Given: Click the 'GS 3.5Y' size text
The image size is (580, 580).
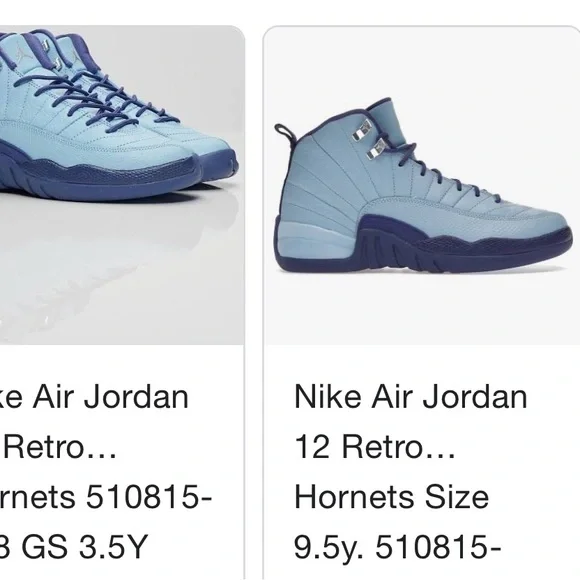Looking at the screenshot, I should pyautogui.click(x=84, y=547).
